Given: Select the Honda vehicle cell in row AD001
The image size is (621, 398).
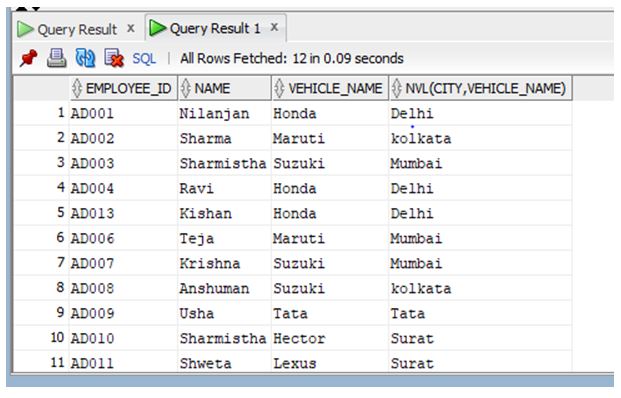Looking at the screenshot, I should pyautogui.click(x=330, y=113).
